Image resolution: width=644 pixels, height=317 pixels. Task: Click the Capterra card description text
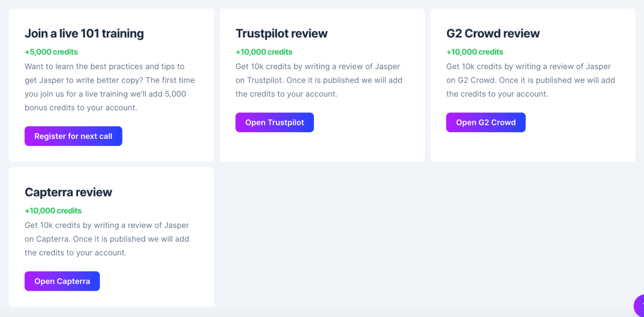pyautogui.click(x=107, y=239)
